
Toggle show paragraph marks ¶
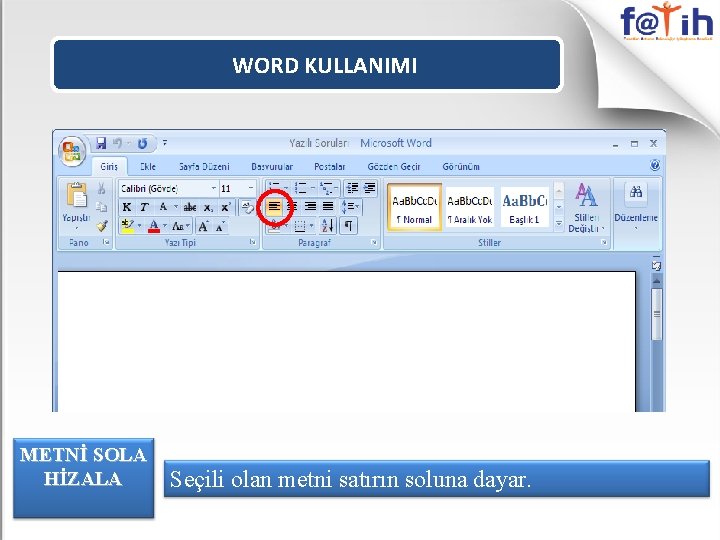pos(349,225)
